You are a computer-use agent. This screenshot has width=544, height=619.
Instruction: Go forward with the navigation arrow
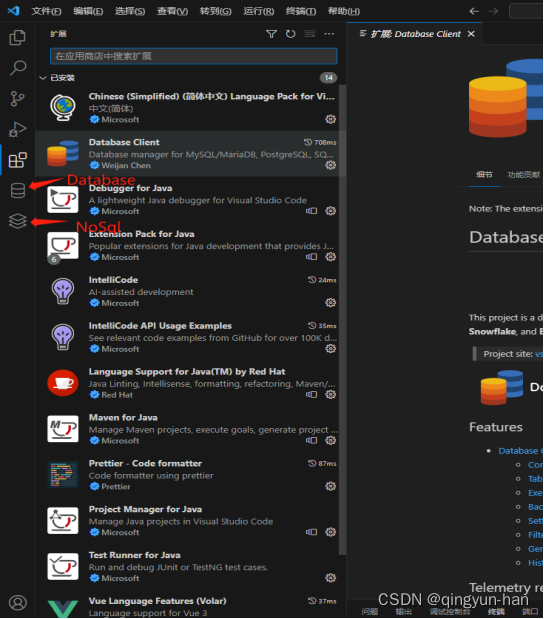(493, 11)
